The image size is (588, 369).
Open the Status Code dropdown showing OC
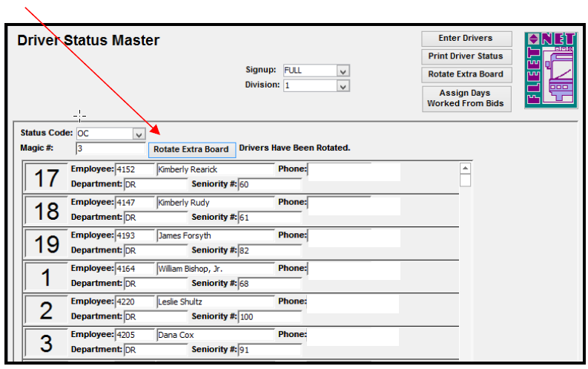click(138, 134)
